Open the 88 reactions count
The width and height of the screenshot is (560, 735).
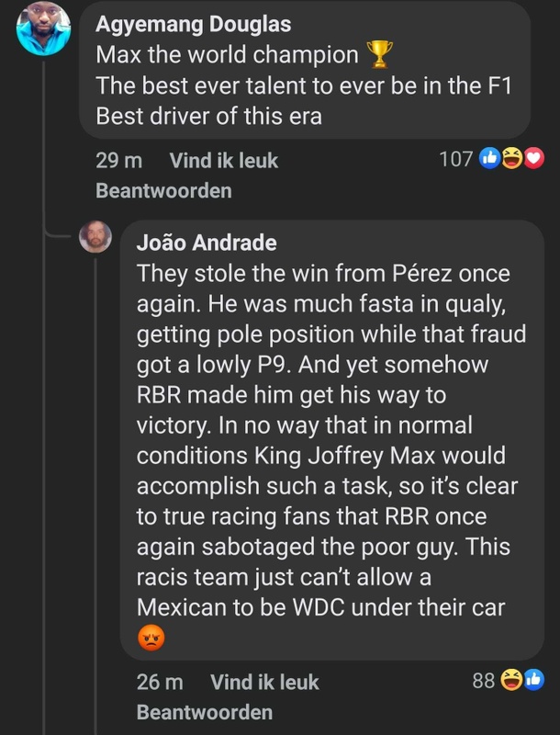point(484,681)
